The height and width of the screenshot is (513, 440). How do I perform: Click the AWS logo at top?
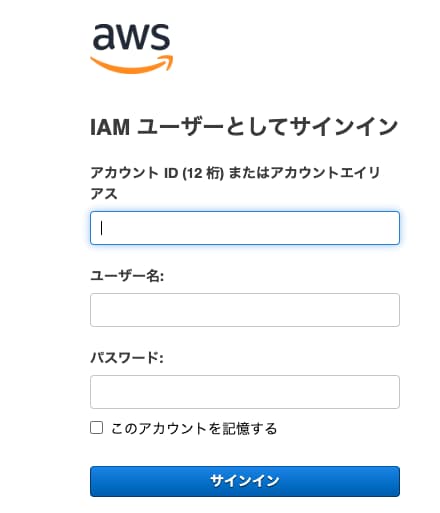click(x=132, y=49)
